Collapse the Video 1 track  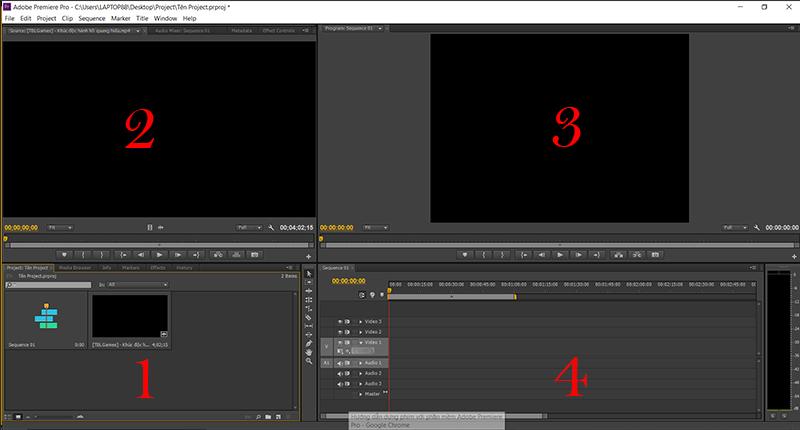pyautogui.click(x=361, y=342)
